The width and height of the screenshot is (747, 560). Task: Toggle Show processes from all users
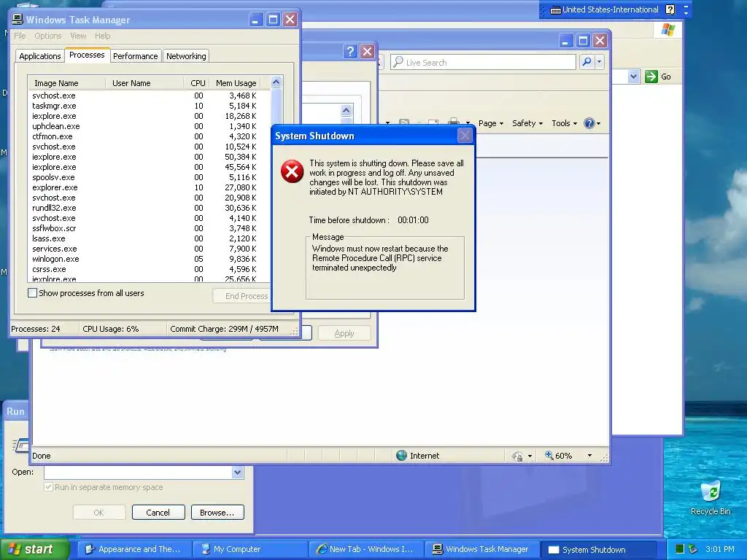pyautogui.click(x=32, y=293)
